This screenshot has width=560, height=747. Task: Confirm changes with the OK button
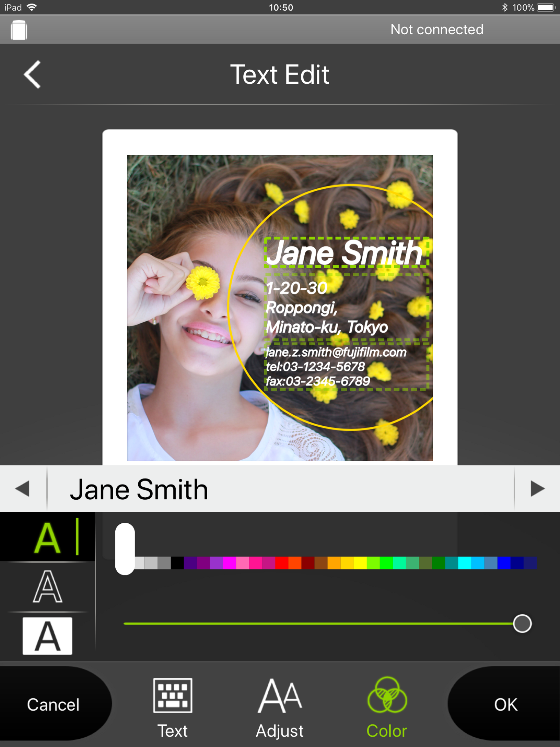tap(506, 704)
